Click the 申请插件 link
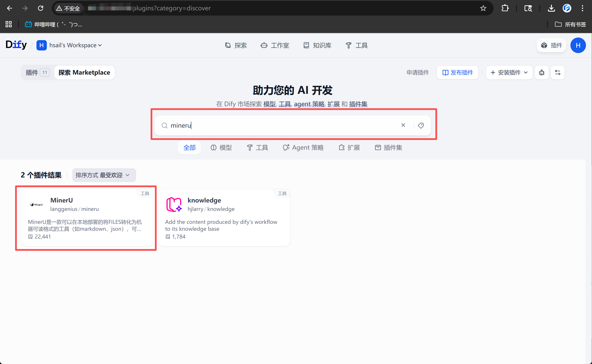The height and width of the screenshot is (364, 592). [x=418, y=72]
